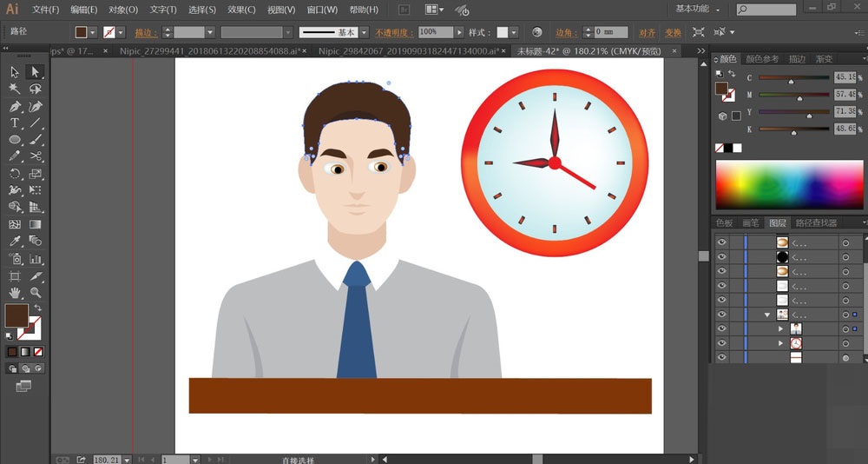The image size is (868, 464).
Task: Pick the Magic Wand tool
Action: click(x=15, y=89)
